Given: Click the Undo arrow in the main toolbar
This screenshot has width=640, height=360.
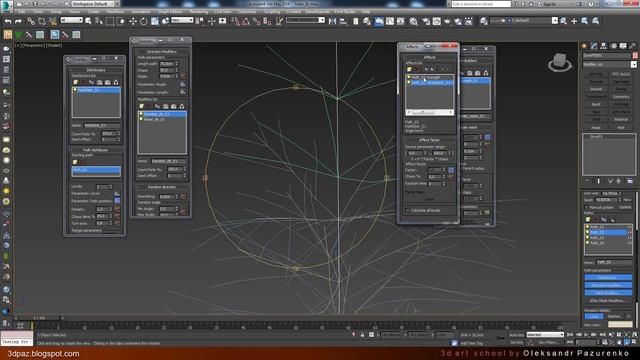Looking at the screenshot, I should [x=8, y=21].
